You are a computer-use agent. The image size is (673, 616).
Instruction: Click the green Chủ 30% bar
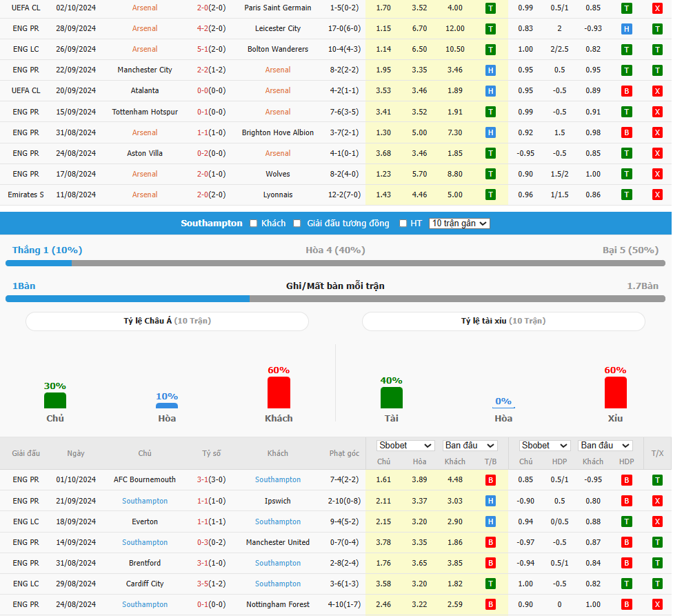coord(55,400)
